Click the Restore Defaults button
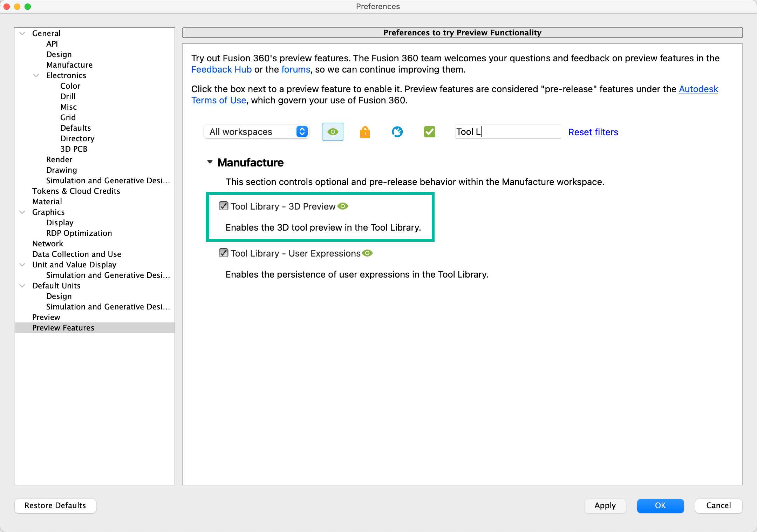The image size is (757, 532). click(x=55, y=506)
